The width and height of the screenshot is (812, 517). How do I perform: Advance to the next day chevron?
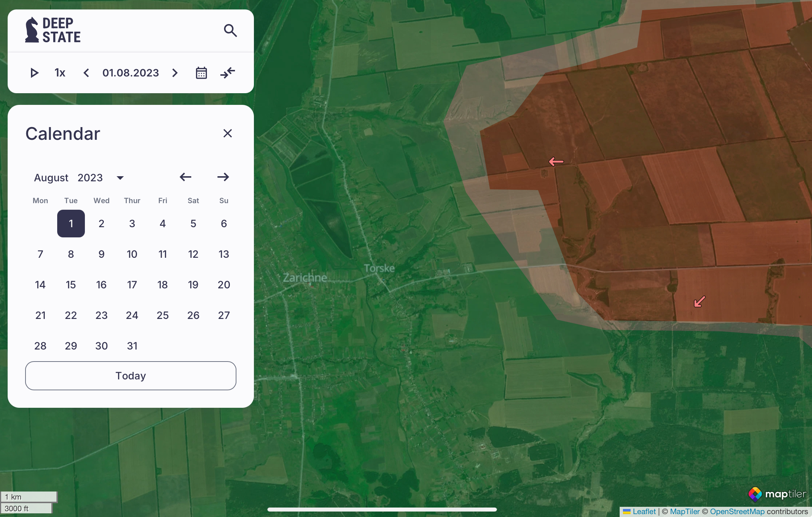click(x=175, y=73)
